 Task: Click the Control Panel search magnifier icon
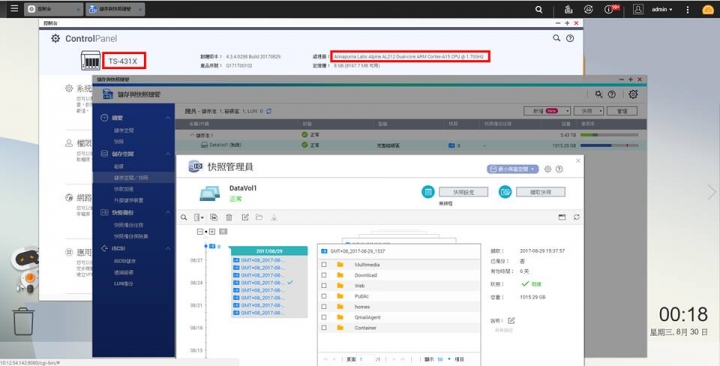tap(556, 38)
